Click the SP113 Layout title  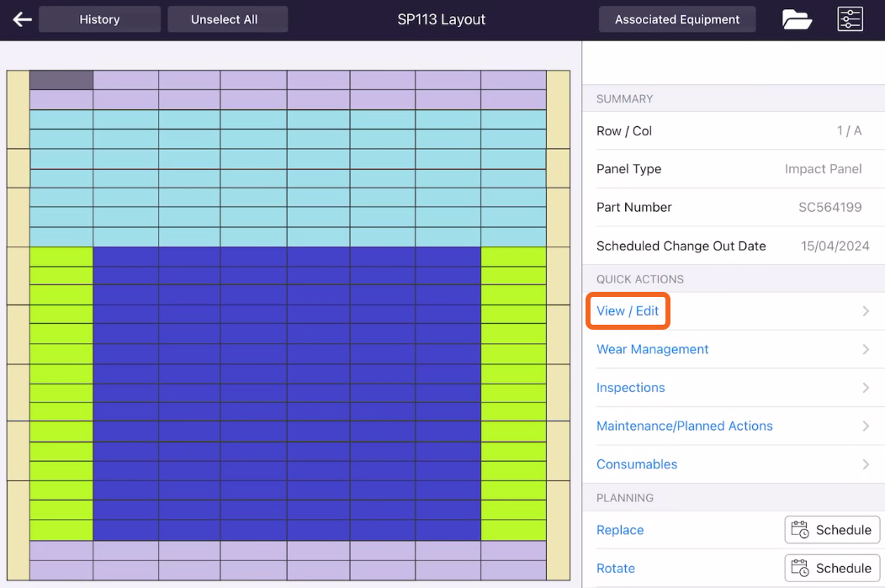click(442, 19)
